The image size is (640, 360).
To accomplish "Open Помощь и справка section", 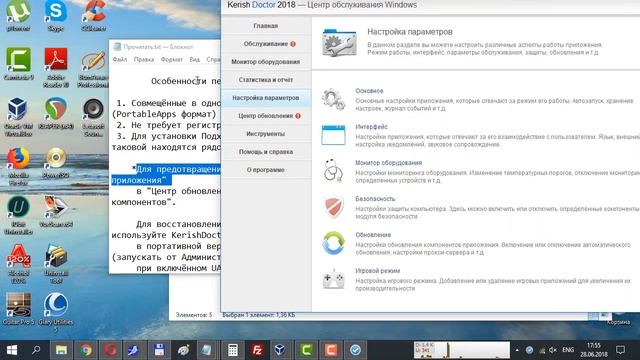I will (x=266, y=151).
